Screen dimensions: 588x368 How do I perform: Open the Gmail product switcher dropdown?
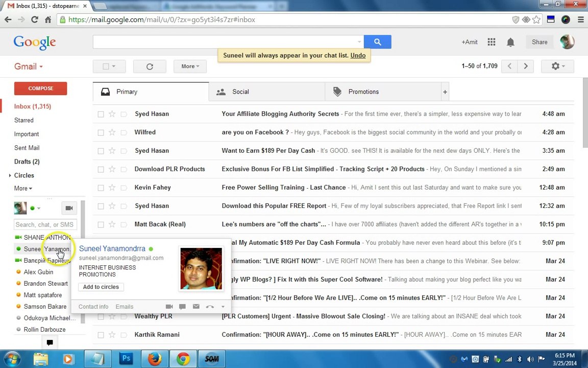[x=29, y=66]
